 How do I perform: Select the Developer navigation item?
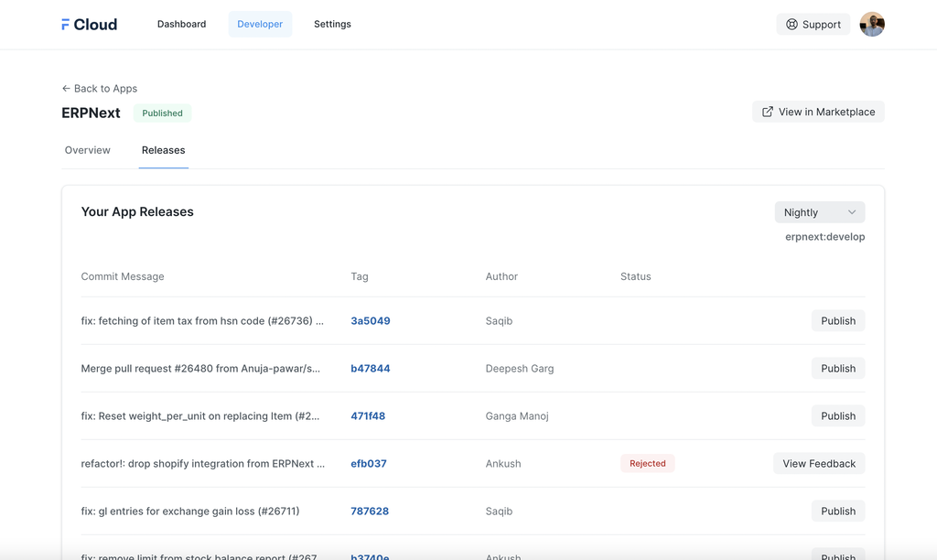coord(260,24)
